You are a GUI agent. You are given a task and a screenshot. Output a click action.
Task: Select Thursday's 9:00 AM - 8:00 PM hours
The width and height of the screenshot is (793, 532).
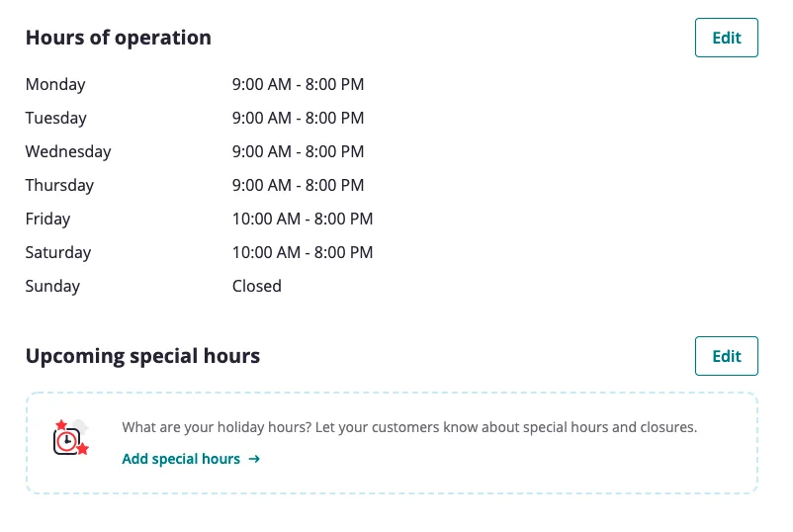click(298, 185)
